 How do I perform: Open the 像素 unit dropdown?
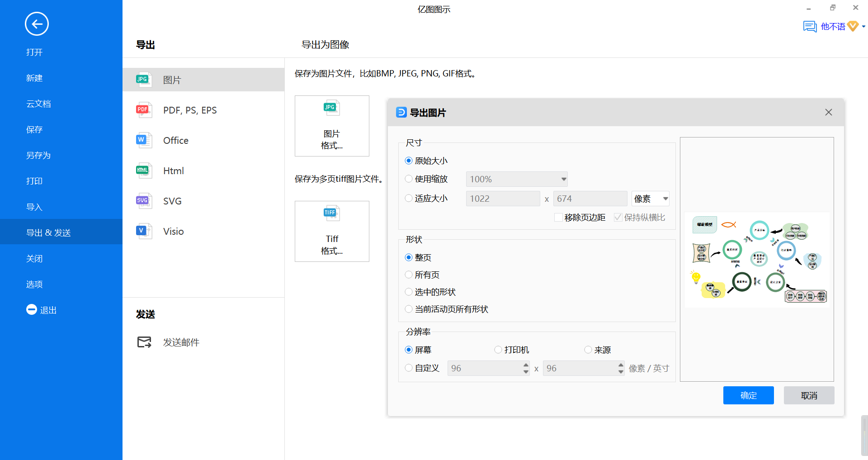click(650, 199)
